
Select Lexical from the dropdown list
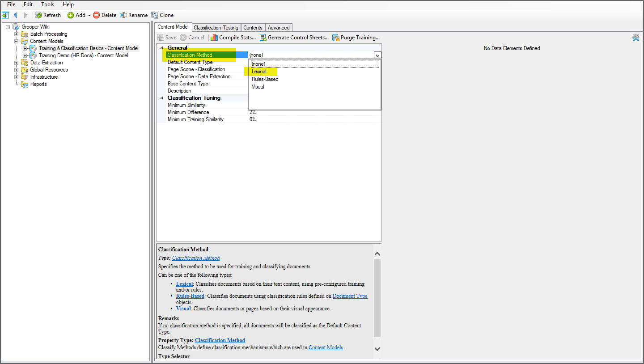coord(259,72)
